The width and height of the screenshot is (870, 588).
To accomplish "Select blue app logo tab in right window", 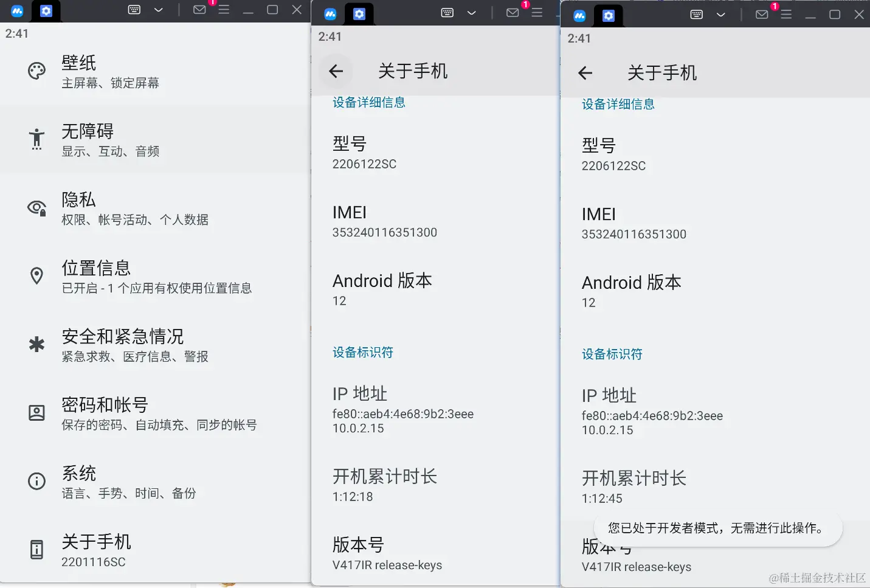I will [x=579, y=16].
